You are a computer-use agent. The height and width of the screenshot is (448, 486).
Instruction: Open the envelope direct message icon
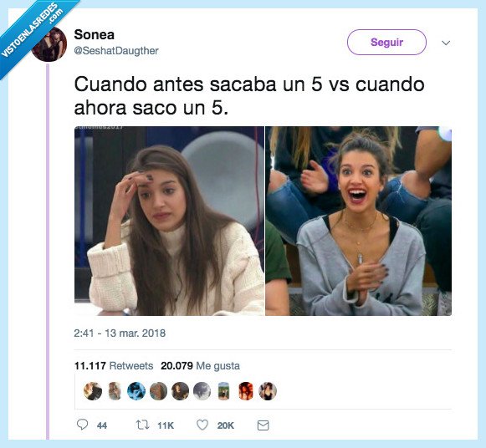[263, 425]
